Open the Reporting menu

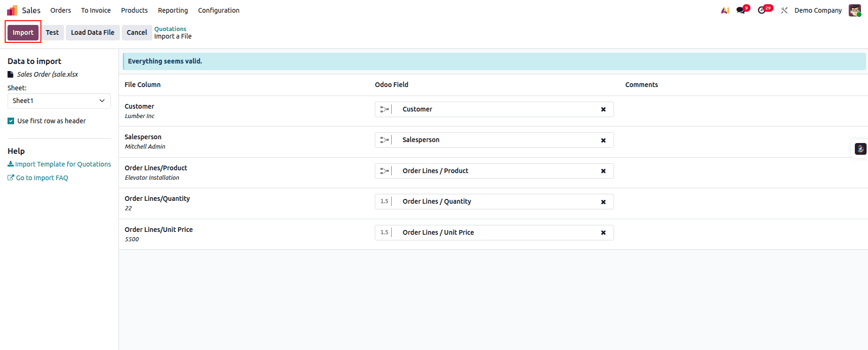(x=173, y=10)
